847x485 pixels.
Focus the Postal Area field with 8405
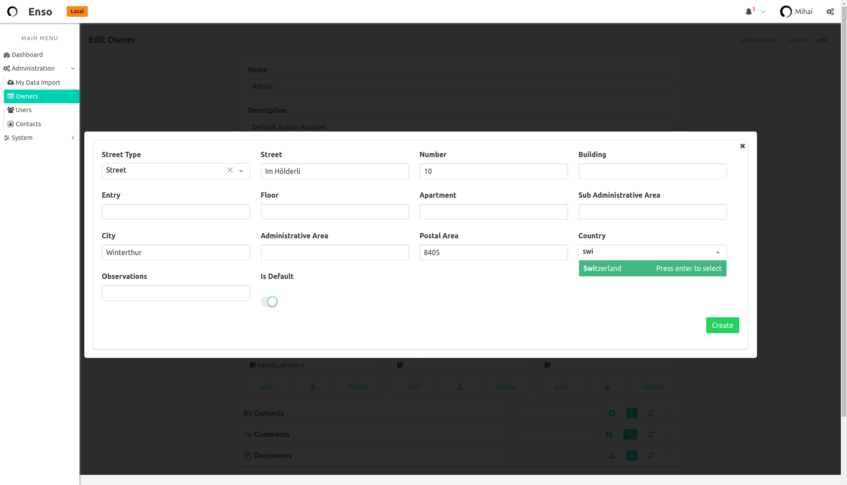pyautogui.click(x=493, y=252)
